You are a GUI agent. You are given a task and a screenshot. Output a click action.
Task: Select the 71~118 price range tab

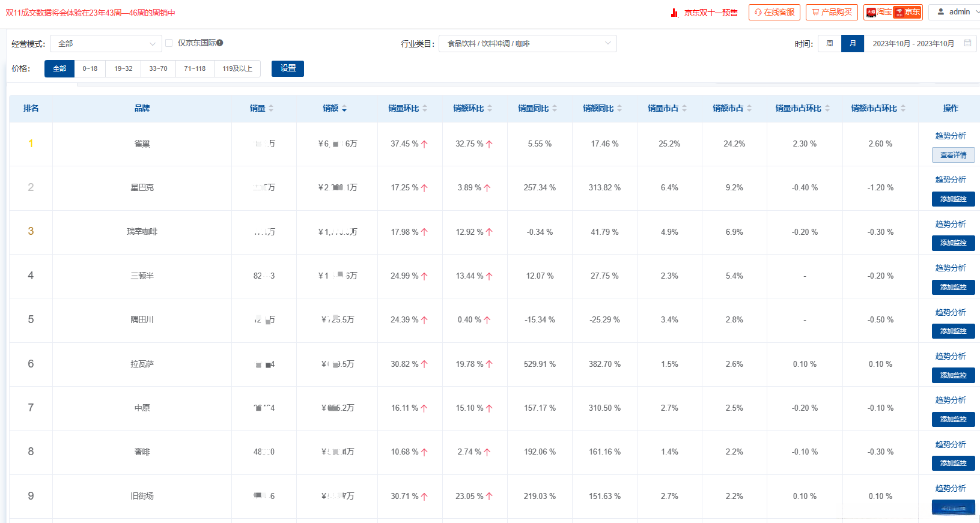(x=195, y=68)
